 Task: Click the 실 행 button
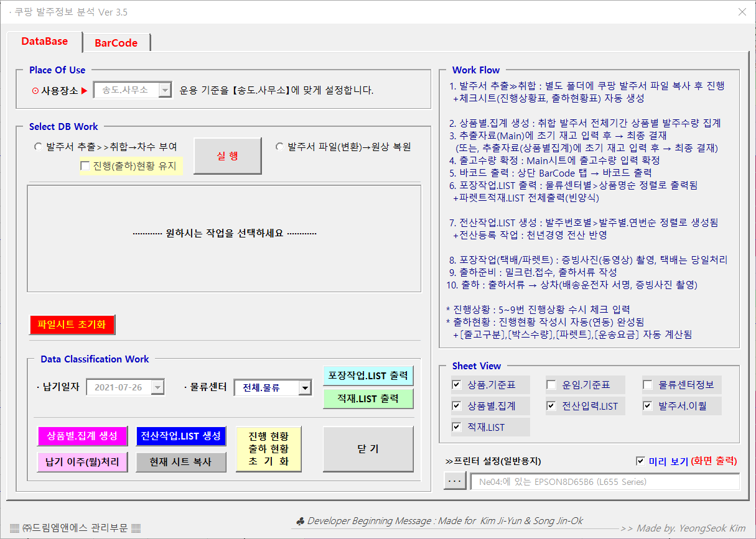click(x=228, y=155)
